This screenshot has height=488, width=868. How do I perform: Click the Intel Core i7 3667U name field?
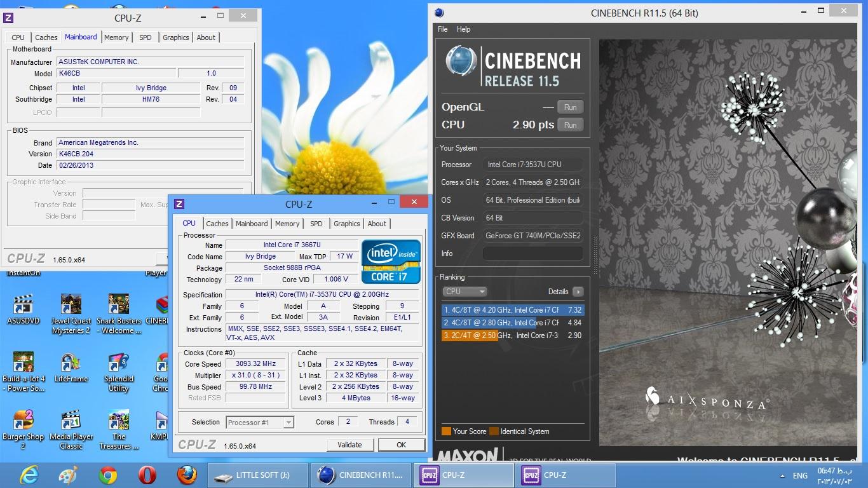[x=292, y=245]
